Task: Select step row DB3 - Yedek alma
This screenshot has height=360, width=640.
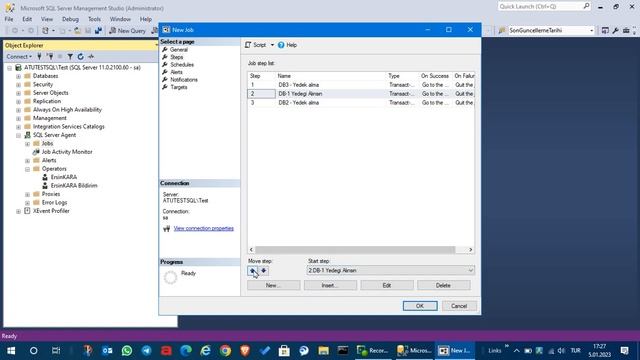Action: coord(361,85)
